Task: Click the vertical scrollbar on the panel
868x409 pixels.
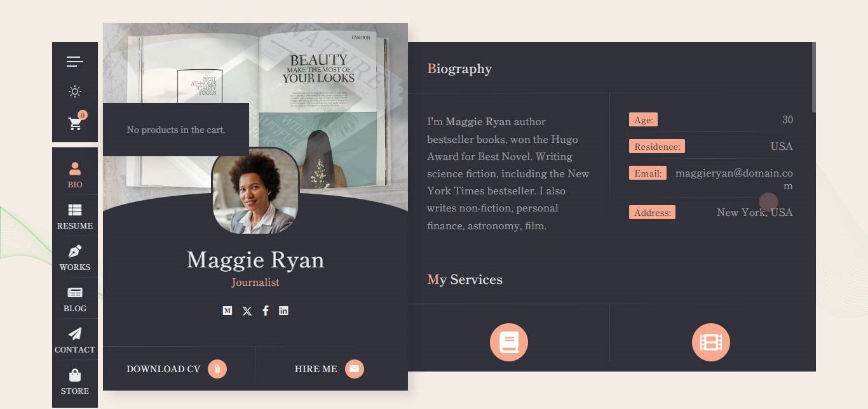Action: [813, 77]
